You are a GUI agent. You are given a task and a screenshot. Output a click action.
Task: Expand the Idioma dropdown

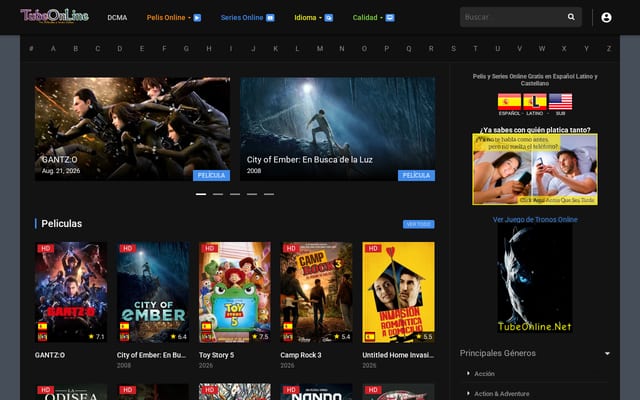click(313, 18)
